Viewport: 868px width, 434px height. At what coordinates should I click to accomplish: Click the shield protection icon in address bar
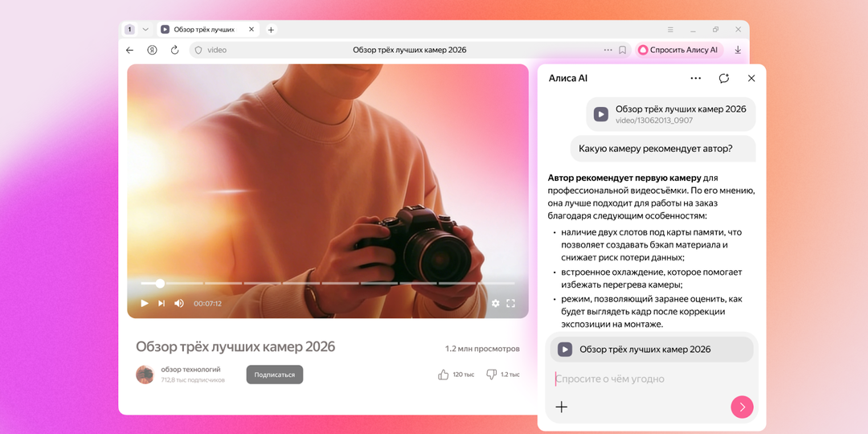click(199, 51)
